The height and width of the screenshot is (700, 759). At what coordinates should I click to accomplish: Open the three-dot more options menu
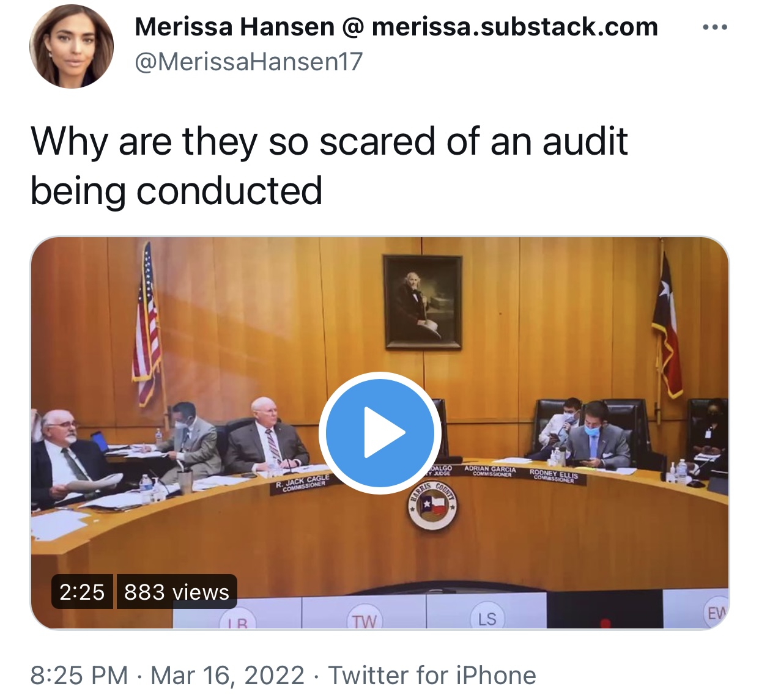pos(715,28)
